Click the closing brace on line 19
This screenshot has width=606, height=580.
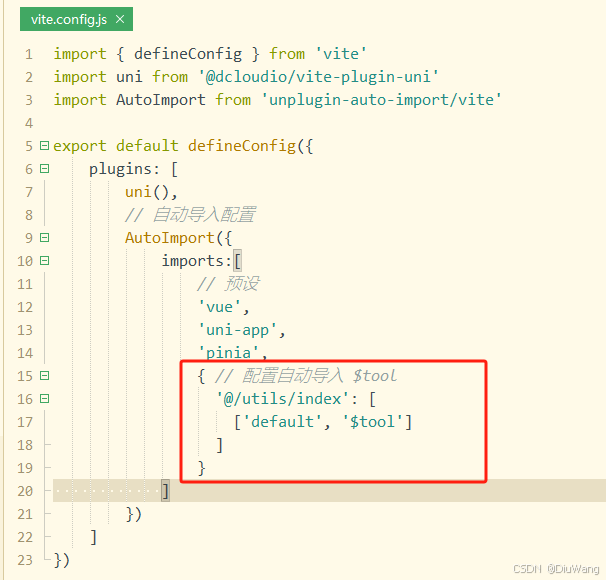201,468
